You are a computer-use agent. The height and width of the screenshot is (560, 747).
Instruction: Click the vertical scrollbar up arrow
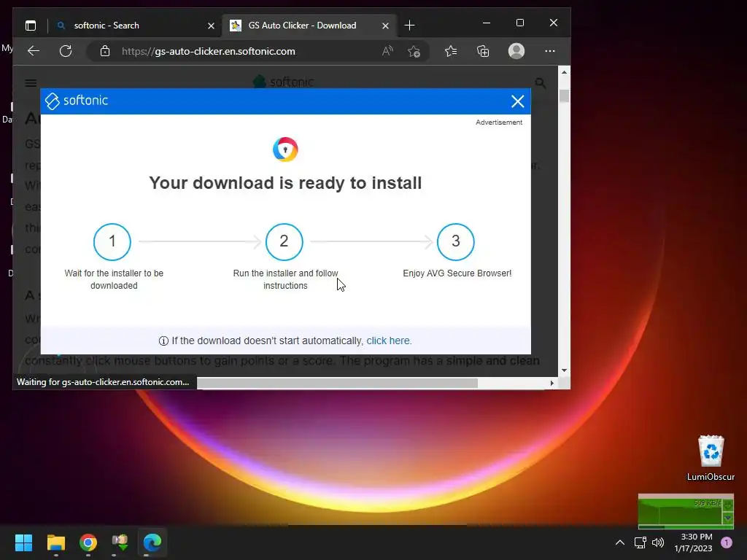click(x=564, y=72)
